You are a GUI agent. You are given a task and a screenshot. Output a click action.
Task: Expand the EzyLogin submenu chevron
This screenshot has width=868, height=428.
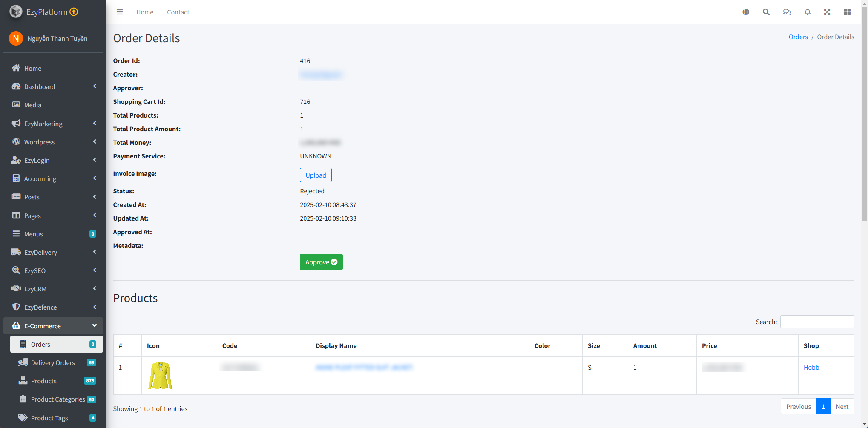click(95, 160)
